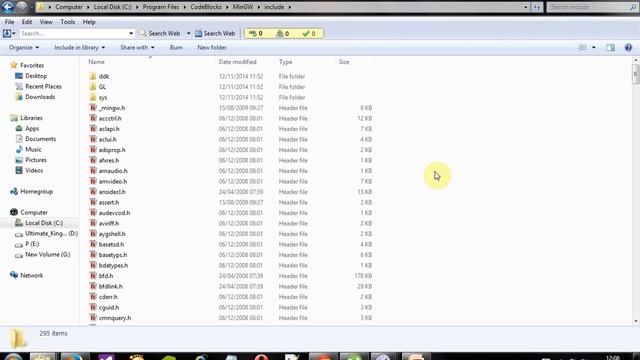Click the New folder button

click(x=212, y=48)
